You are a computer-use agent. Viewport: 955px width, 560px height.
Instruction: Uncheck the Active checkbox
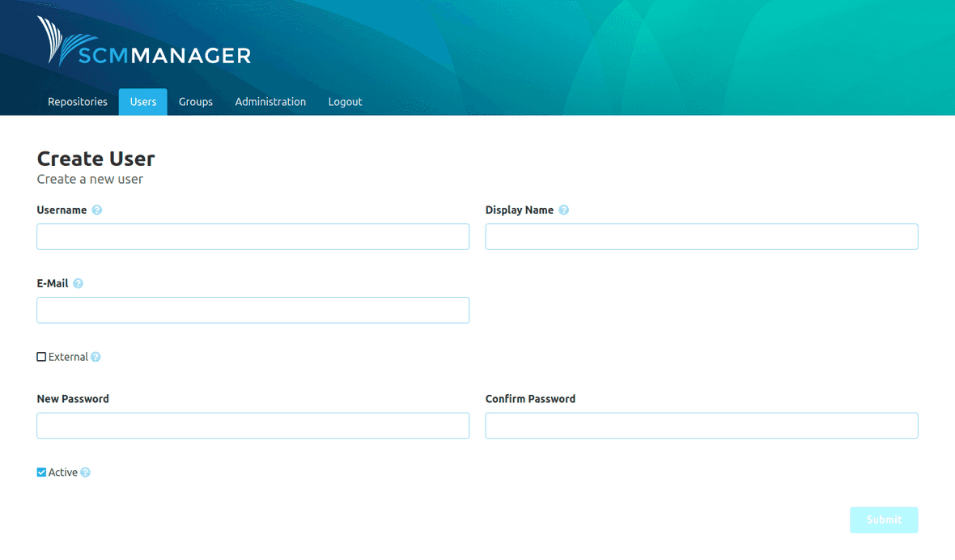point(40,472)
